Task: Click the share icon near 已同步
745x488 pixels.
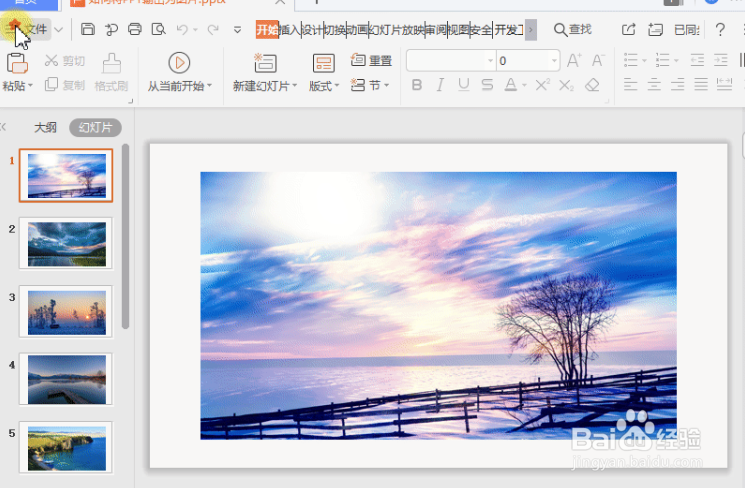Action: point(629,29)
